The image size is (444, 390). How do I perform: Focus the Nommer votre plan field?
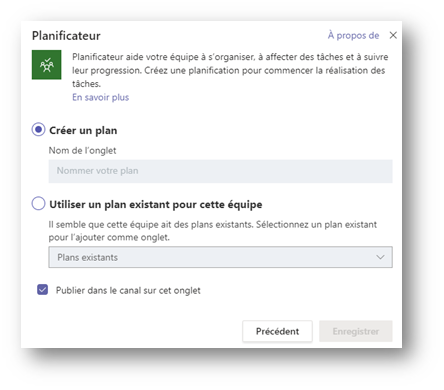coord(220,171)
